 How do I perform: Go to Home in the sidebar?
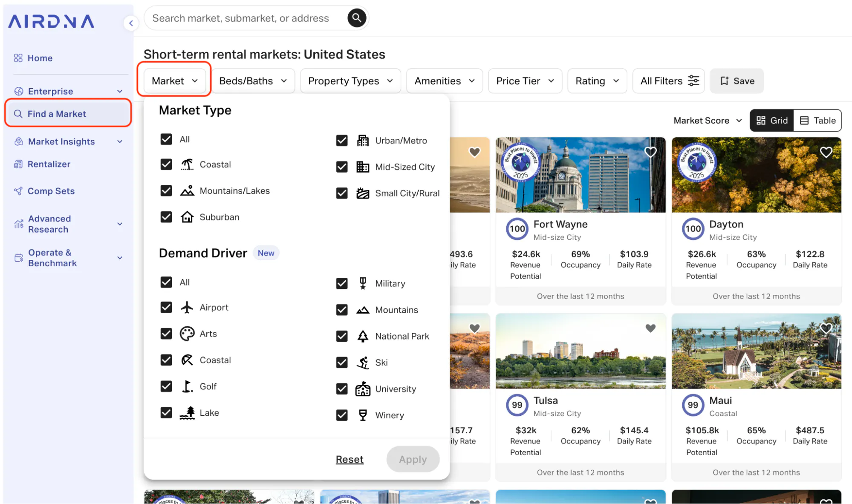point(40,58)
